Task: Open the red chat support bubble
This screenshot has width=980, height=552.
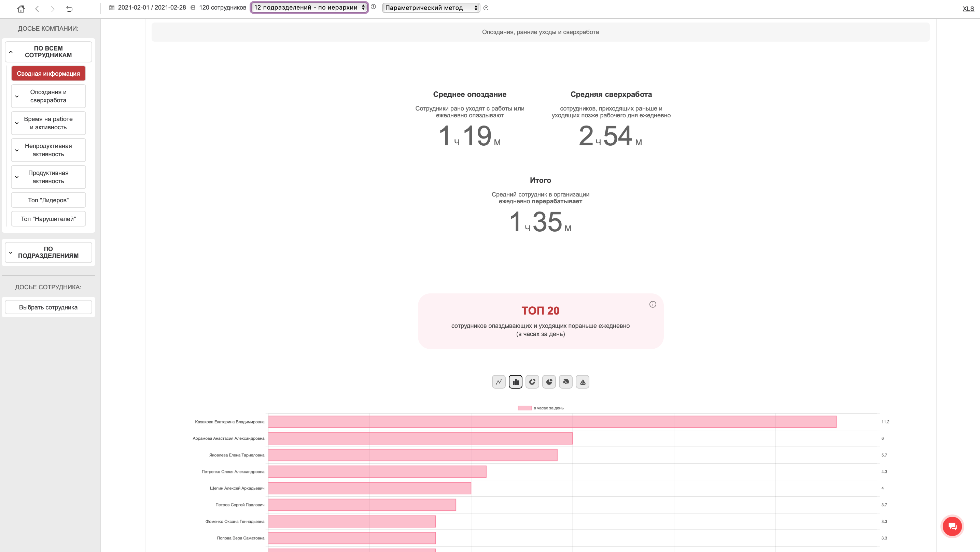Action: (952, 526)
